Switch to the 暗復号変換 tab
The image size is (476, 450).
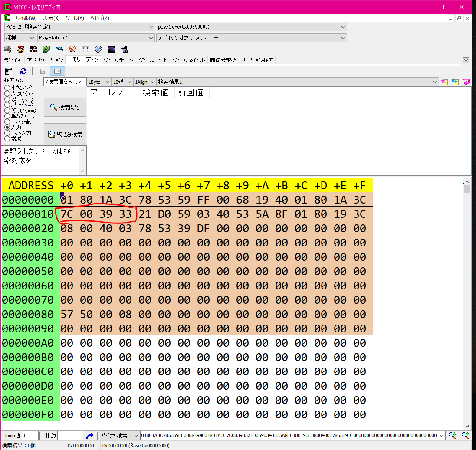[x=223, y=60]
